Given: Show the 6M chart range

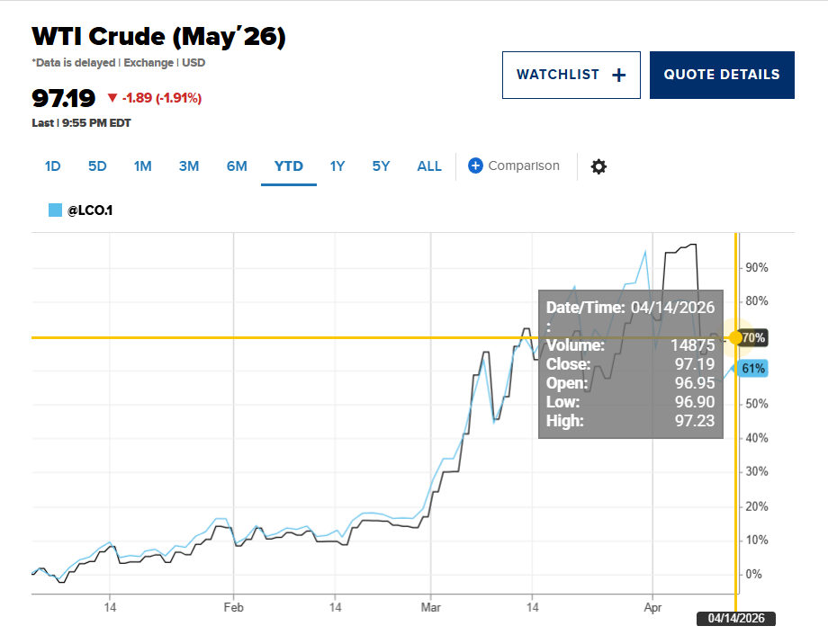Looking at the screenshot, I should click(x=237, y=166).
